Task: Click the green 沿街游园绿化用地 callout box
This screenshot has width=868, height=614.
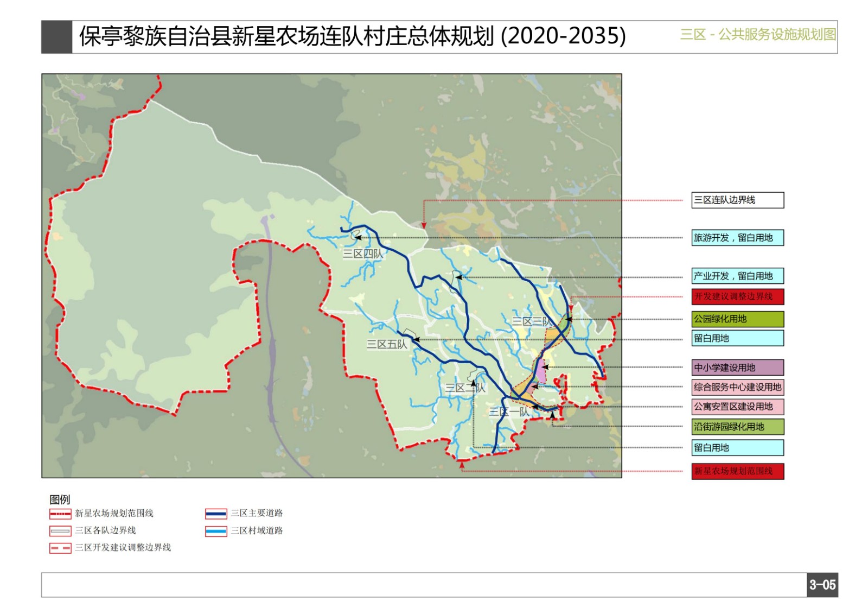Action: click(737, 427)
